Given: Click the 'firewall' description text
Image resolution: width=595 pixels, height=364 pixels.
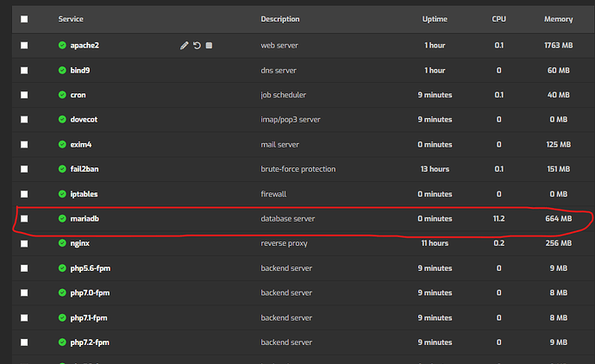Looking at the screenshot, I should pos(273,194).
